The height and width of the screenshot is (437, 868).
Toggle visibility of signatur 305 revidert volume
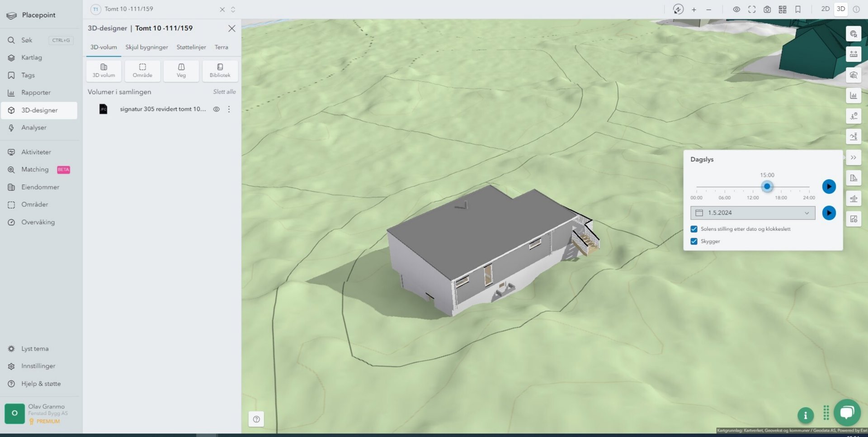(216, 109)
